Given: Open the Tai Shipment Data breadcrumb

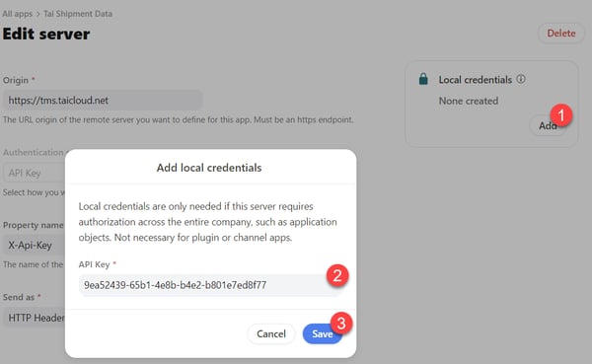Looking at the screenshot, I should 78,14.
